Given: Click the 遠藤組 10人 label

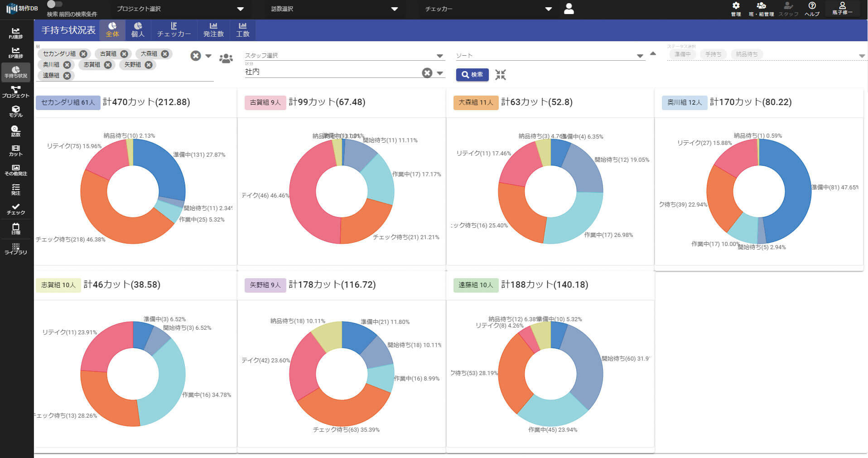Looking at the screenshot, I should click(476, 285).
